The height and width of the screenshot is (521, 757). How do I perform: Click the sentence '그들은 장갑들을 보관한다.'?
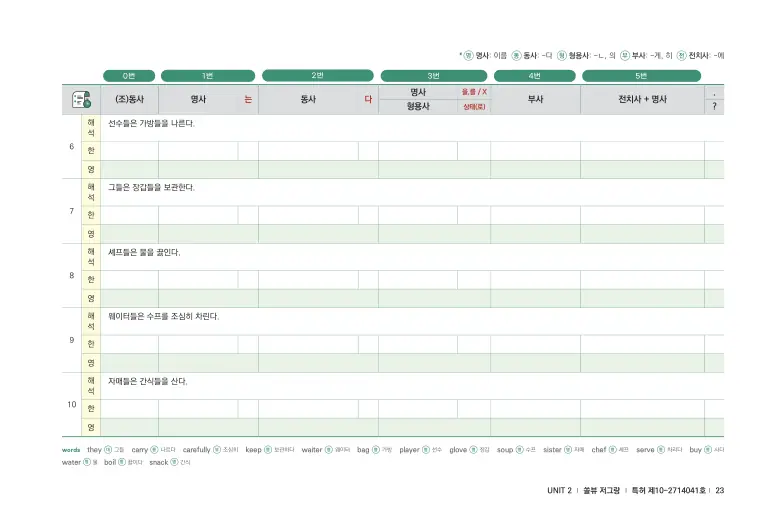(151, 187)
